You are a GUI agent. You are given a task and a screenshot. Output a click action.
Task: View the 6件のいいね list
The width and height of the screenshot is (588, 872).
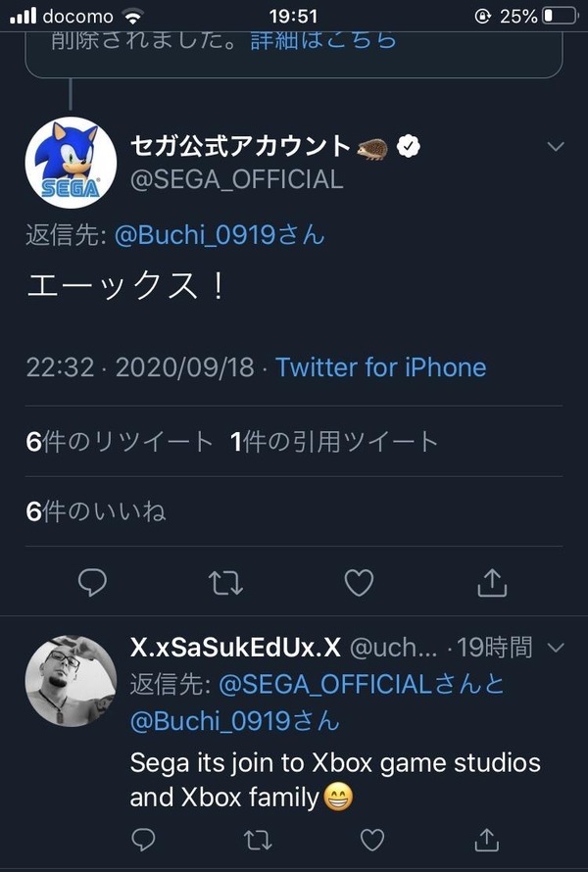(96, 511)
